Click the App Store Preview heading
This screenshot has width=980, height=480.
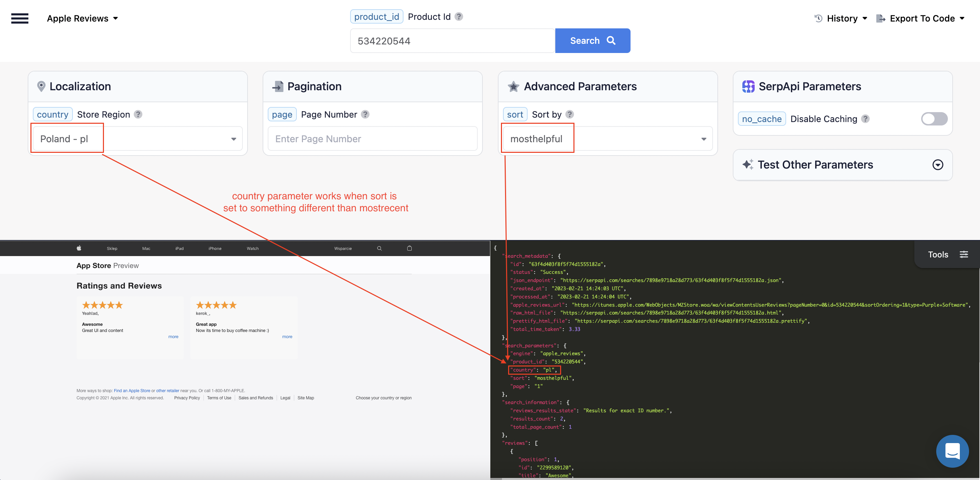[x=108, y=266]
